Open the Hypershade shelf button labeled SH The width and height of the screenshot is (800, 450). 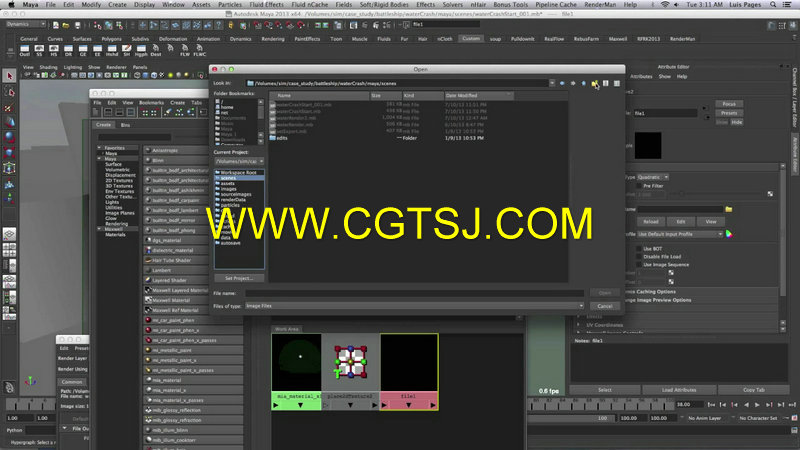tap(127, 50)
